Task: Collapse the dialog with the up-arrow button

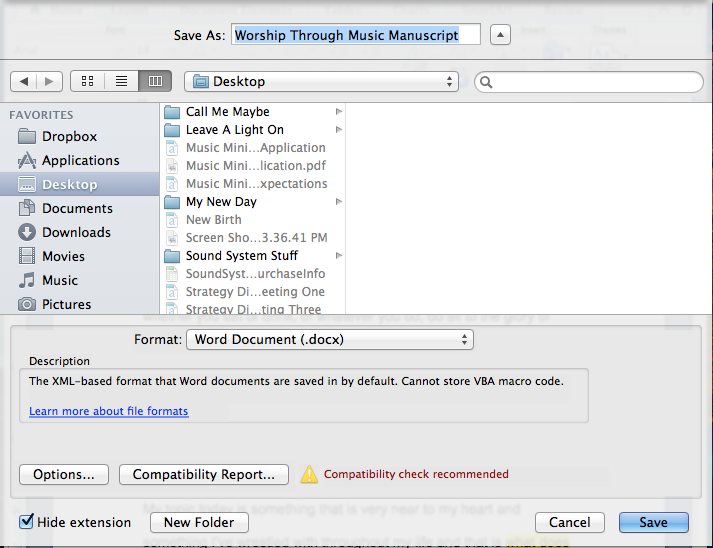Action: pos(500,35)
